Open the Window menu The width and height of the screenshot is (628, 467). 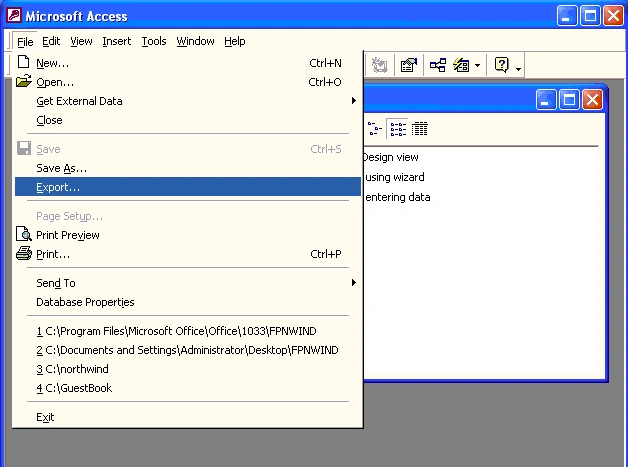195,41
